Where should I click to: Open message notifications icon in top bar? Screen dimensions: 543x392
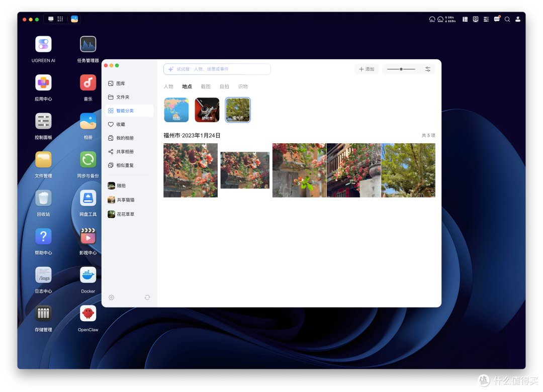[x=497, y=19]
